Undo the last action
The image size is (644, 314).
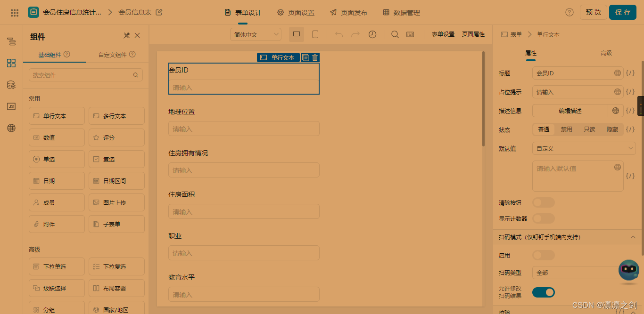click(339, 34)
